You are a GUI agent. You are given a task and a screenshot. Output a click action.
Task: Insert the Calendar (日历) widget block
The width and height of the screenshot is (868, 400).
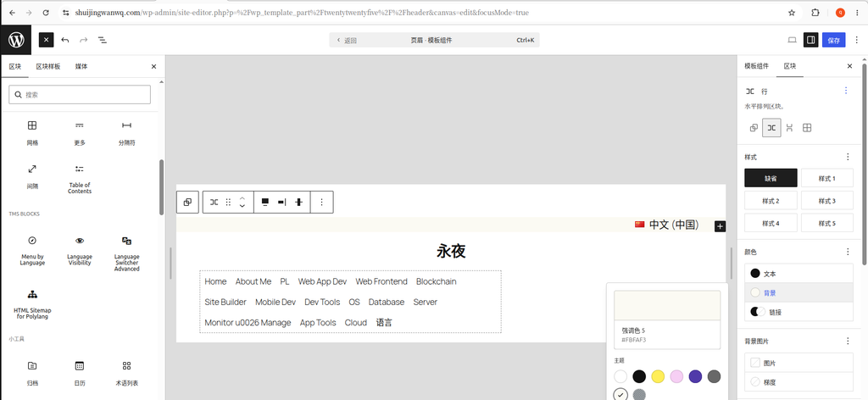tap(80, 373)
